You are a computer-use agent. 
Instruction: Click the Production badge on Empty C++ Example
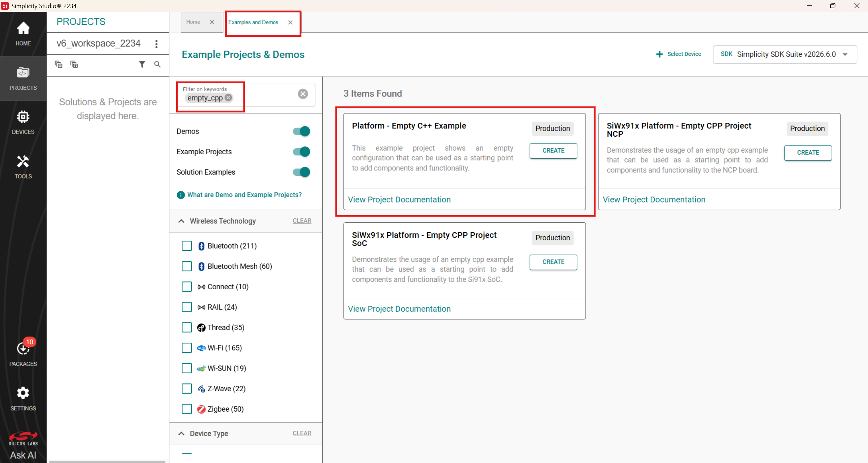pyautogui.click(x=553, y=128)
